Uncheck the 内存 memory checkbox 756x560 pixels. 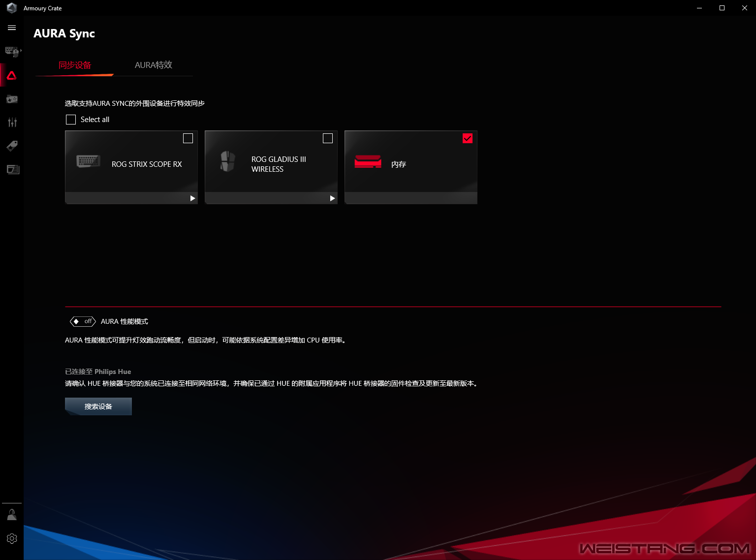[x=468, y=138]
